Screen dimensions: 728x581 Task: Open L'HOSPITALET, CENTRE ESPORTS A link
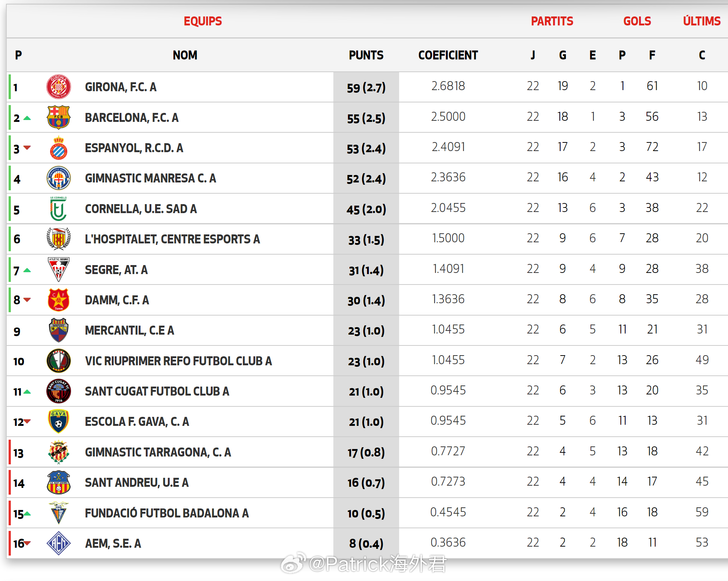click(172, 239)
